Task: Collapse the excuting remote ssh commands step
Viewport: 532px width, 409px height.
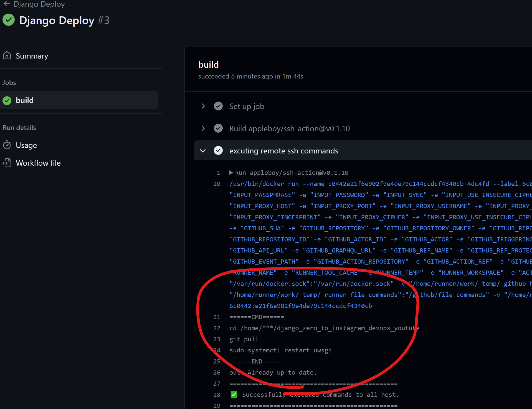Action: [x=203, y=151]
